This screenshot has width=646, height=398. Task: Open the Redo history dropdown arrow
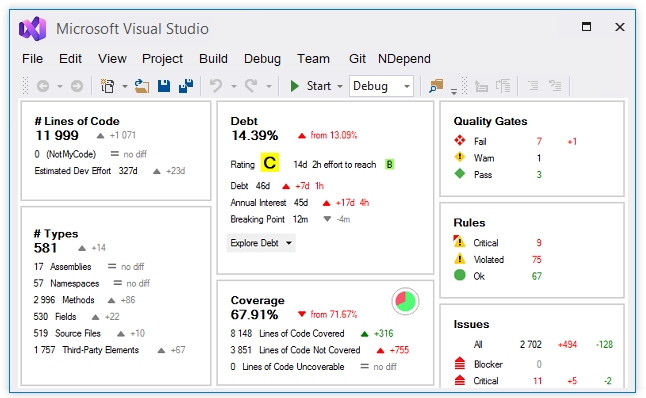click(269, 87)
